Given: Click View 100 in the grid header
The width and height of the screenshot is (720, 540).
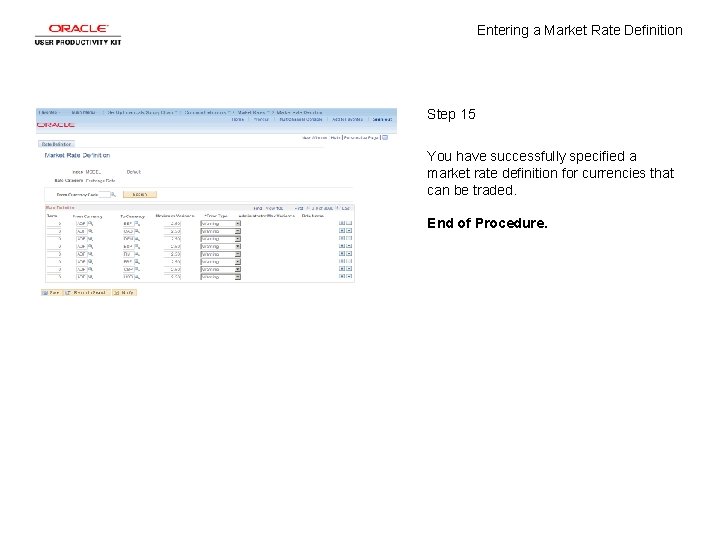Looking at the screenshot, I should pyautogui.click(x=275, y=208).
